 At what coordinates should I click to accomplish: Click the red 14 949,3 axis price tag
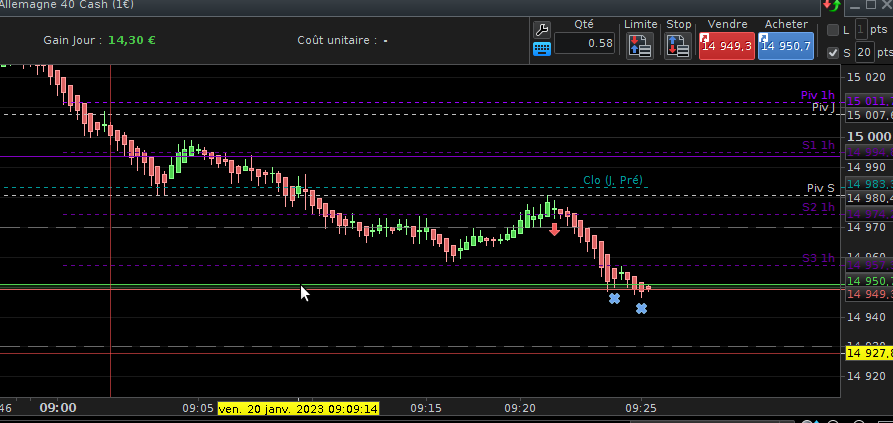pos(870,294)
